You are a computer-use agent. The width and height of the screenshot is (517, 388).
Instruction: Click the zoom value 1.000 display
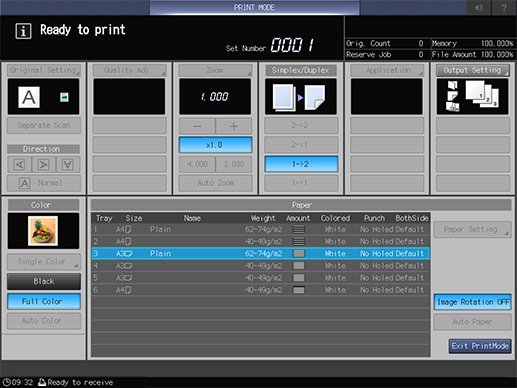pos(215,97)
